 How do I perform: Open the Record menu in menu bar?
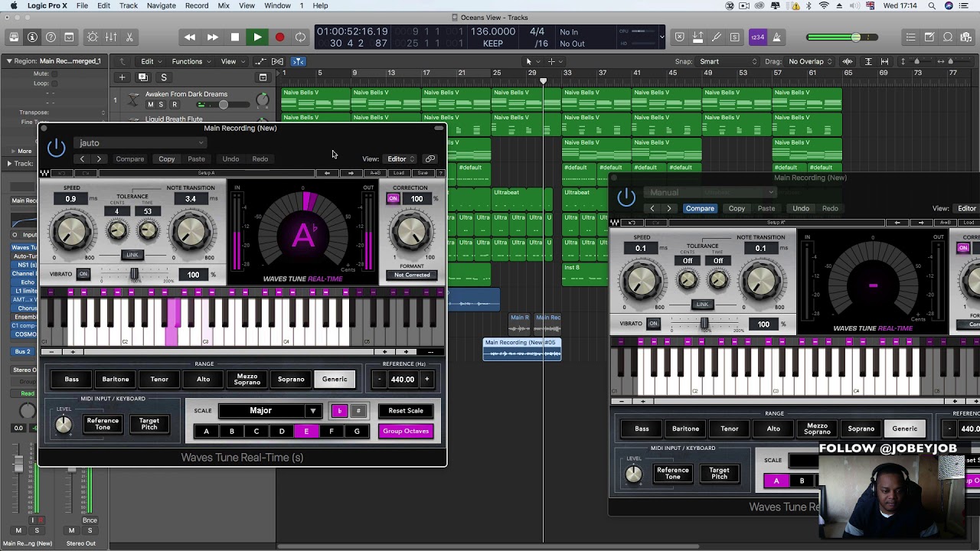pyautogui.click(x=197, y=6)
